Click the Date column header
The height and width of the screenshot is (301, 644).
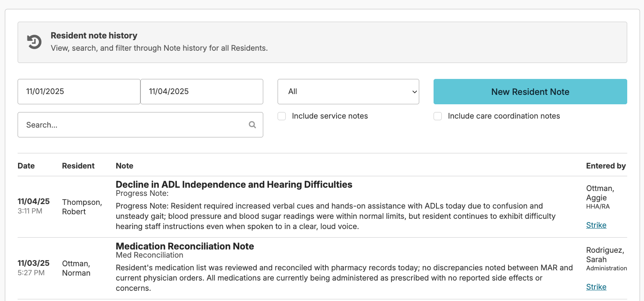(x=26, y=166)
